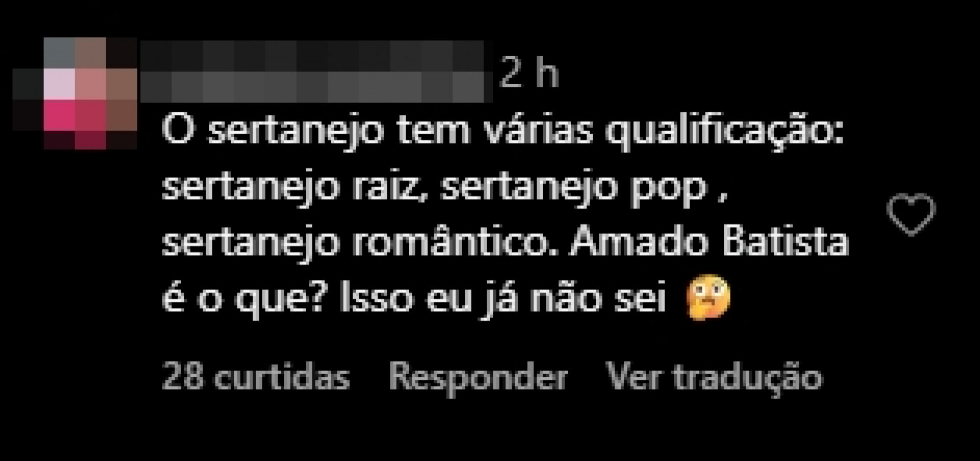Click the word 'várias' in the comment
The image size is (980, 461).
(538, 130)
